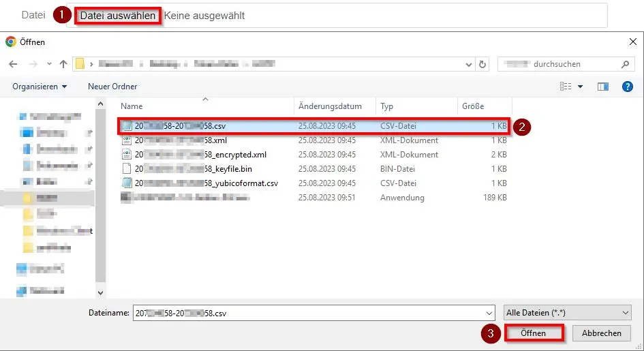Open the 'Alle Dateien (*.*)' file type dropdown
The width and height of the screenshot is (644, 351).
click(x=568, y=312)
